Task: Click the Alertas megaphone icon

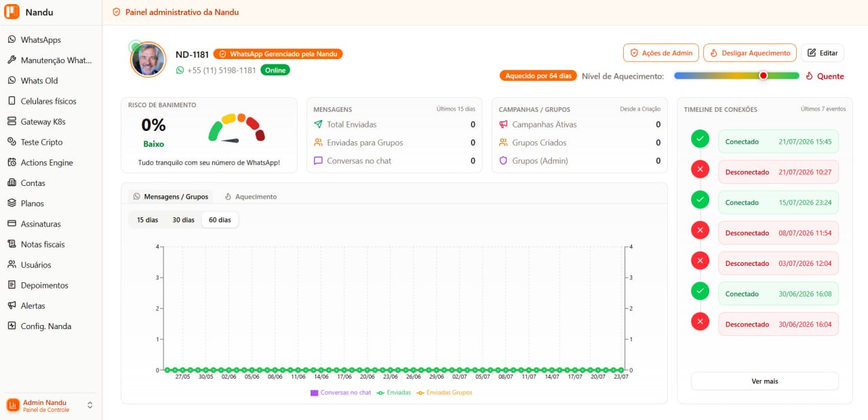Action: pos(12,306)
